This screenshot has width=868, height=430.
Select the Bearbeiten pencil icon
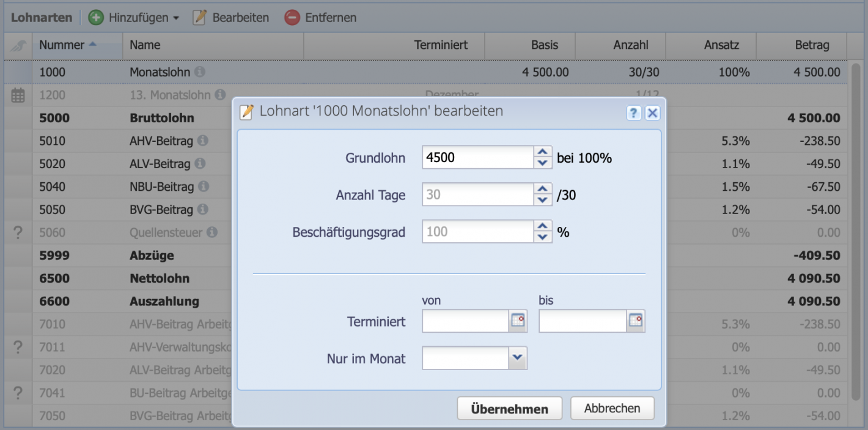199,17
